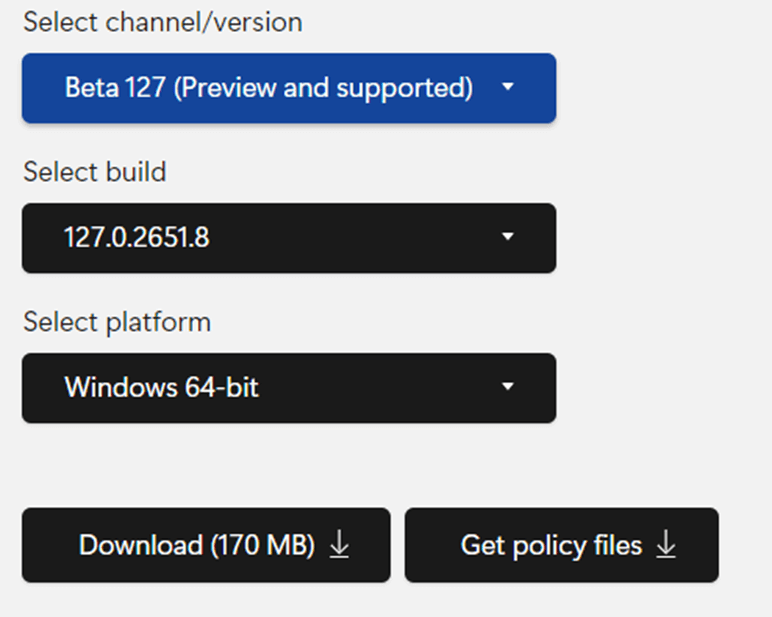
Task: Open the Select build dropdown
Action: [289, 238]
